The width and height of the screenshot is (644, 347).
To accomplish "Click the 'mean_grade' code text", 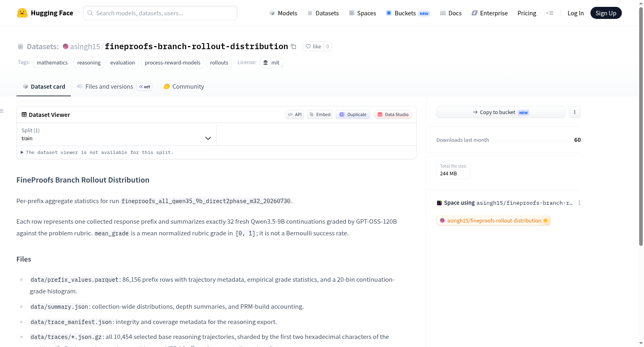I will 112,233.
